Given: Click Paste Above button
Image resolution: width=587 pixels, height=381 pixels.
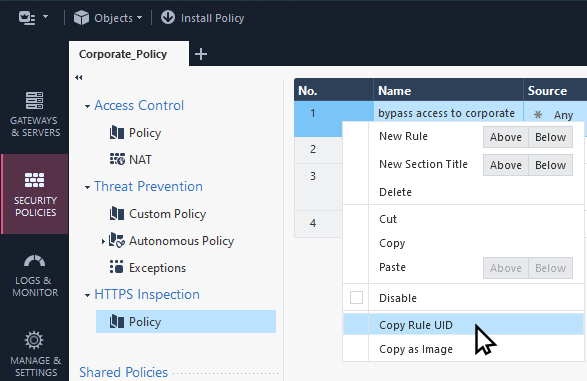Looking at the screenshot, I should [x=506, y=268].
